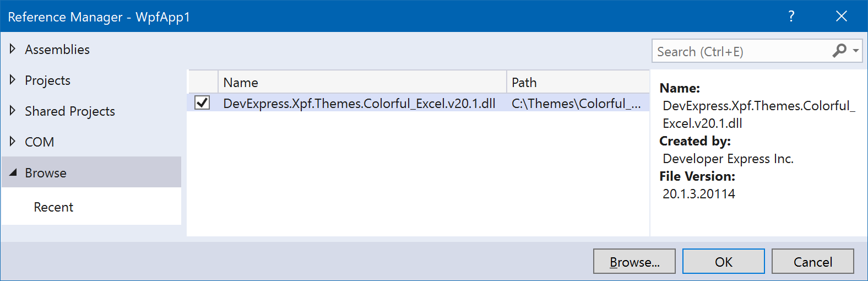Expand the COM category arrow

(13, 142)
